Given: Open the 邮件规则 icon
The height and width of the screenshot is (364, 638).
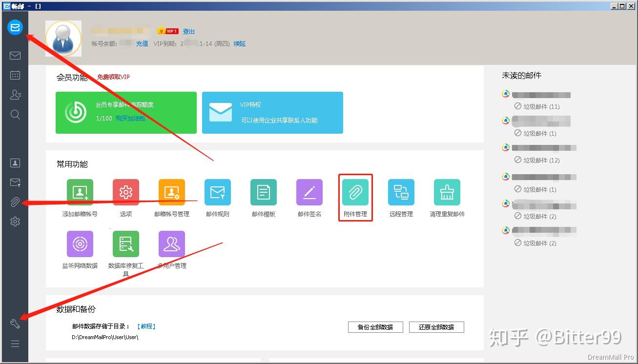Looking at the screenshot, I should click(218, 192).
